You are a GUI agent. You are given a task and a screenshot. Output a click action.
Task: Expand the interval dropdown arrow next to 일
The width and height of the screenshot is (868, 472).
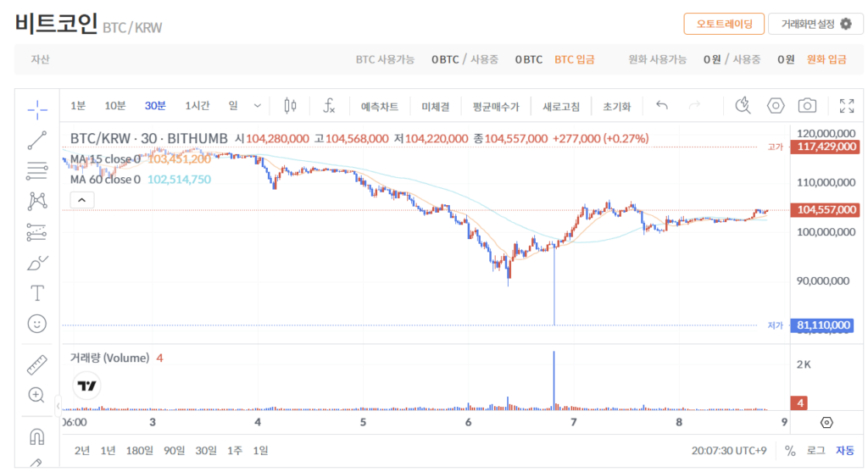(258, 106)
